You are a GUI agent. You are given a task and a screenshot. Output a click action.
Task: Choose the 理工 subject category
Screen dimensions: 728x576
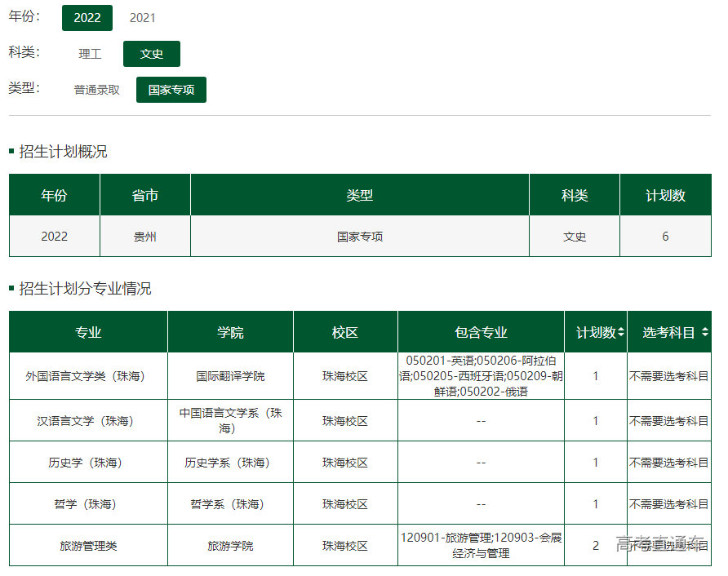pyautogui.click(x=90, y=54)
